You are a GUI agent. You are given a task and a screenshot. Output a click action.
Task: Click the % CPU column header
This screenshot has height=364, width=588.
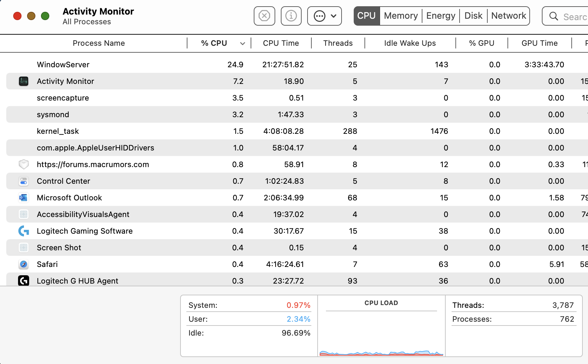tap(214, 43)
